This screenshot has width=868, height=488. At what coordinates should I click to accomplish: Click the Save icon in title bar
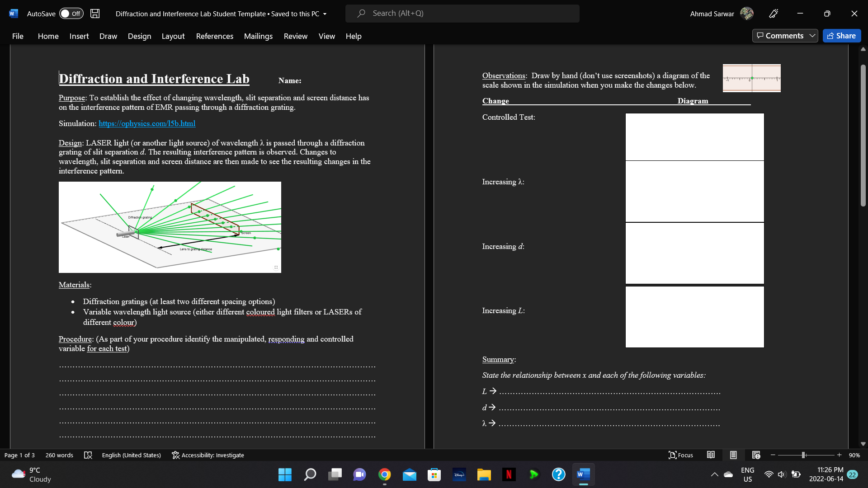(95, 14)
